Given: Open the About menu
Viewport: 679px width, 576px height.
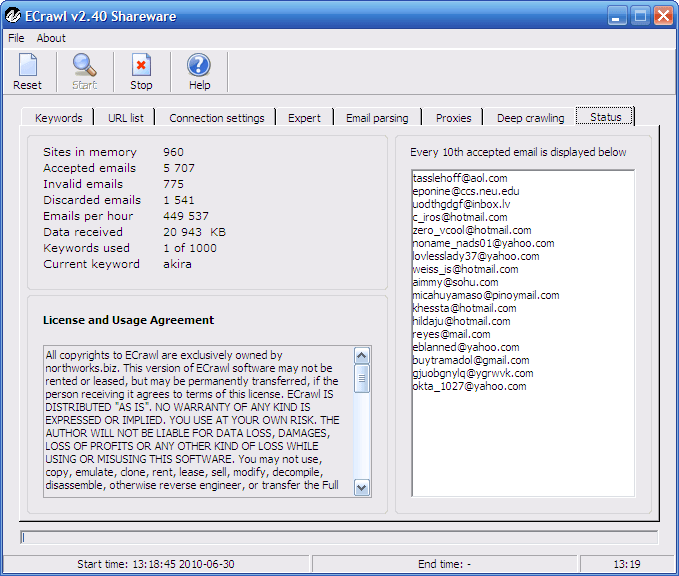Looking at the screenshot, I should coord(51,38).
